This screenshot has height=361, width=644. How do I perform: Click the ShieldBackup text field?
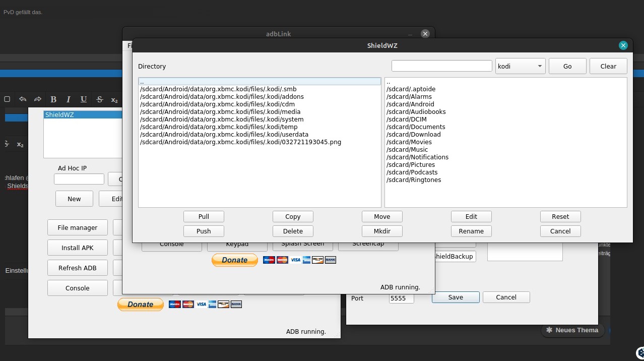[x=455, y=256]
